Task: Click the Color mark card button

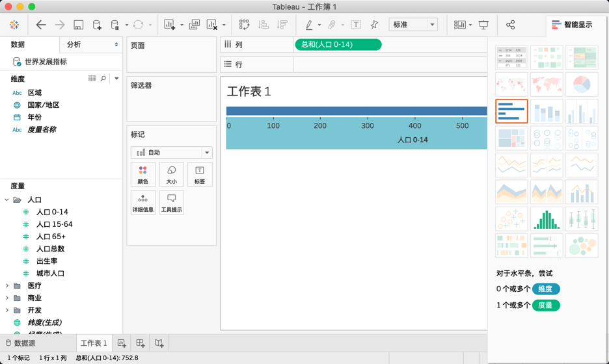Action: 143,175
